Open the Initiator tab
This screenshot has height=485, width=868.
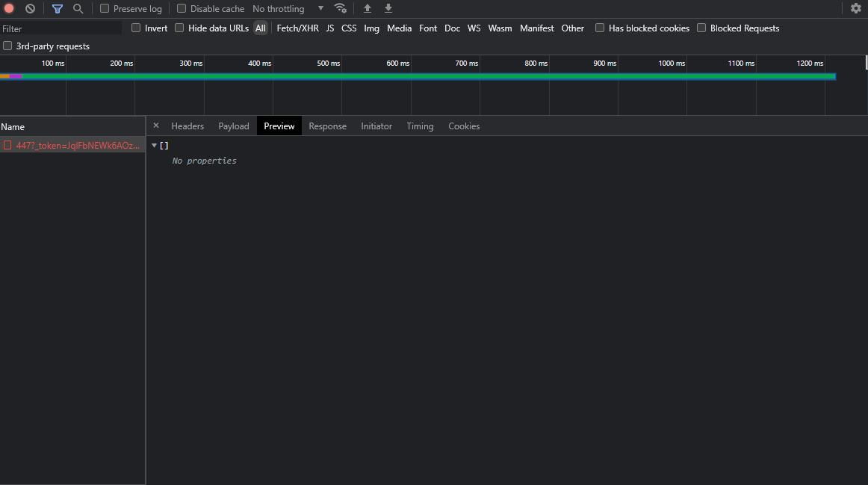click(376, 126)
